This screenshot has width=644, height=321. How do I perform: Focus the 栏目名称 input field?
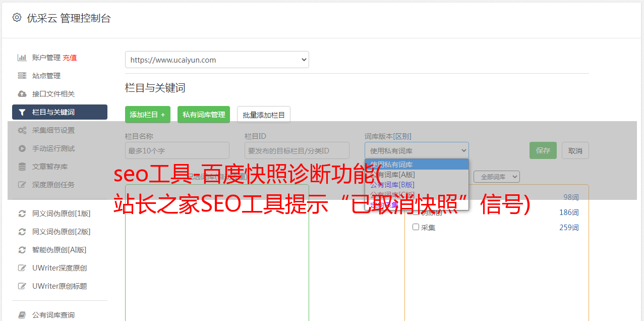(x=177, y=150)
